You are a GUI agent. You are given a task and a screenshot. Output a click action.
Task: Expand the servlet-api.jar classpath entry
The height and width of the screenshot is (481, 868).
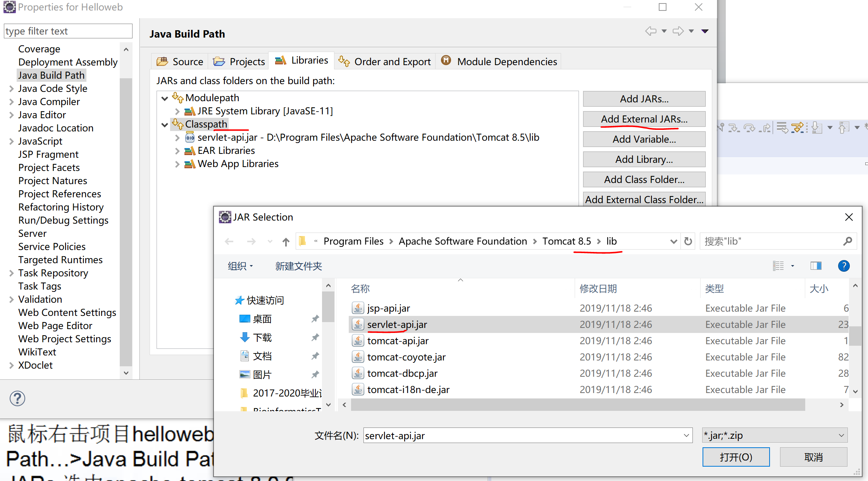point(177,138)
